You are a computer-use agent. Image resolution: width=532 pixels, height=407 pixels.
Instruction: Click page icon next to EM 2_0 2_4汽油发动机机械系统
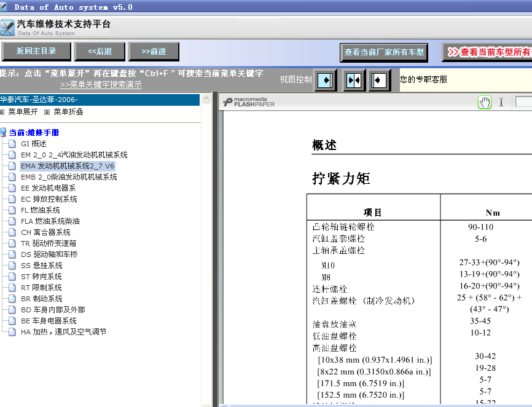click(x=12, y=155)
